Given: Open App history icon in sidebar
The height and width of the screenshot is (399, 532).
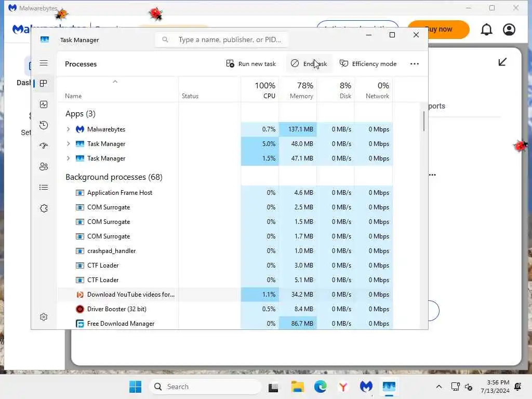Looking at the screenshot, I should click(44, 125).
